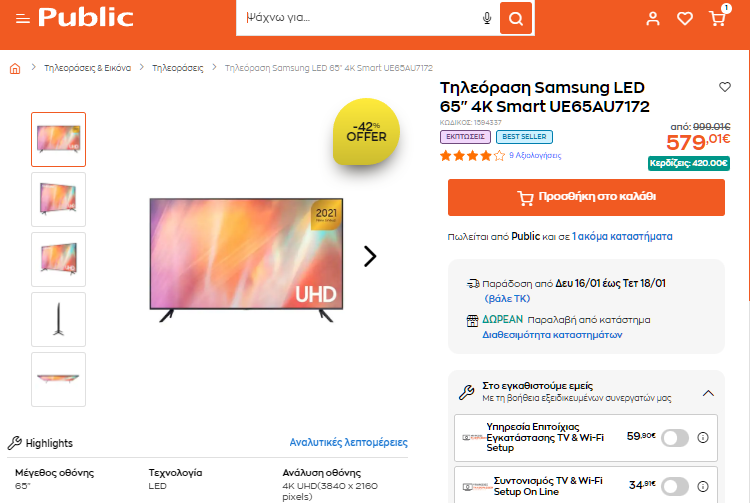This screenshot has height=503, width=750.
Task: Show the next product image with arrow
Action: pos(370,256)
